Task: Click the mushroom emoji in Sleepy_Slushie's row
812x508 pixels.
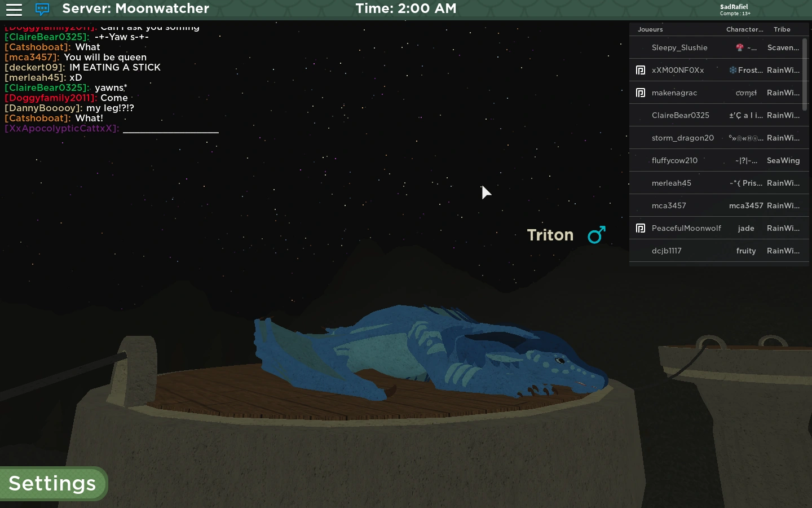Action: click(x=739, y=47)
